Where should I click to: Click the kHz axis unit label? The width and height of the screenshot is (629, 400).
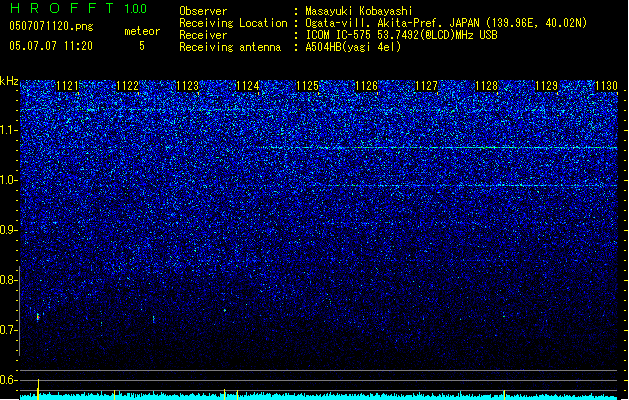[x=9, y=81]
